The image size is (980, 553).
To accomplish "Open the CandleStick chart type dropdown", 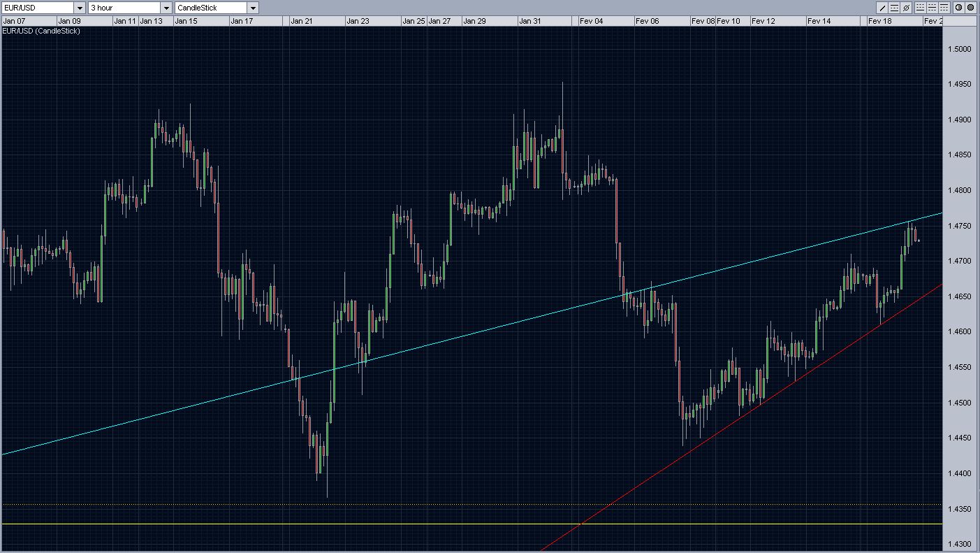I will click(x=253, y=8).
